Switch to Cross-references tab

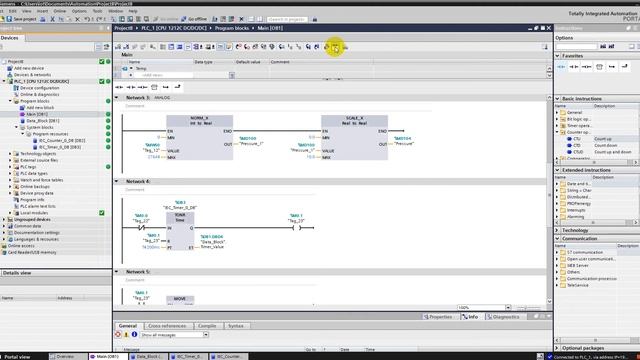(167, 326)
